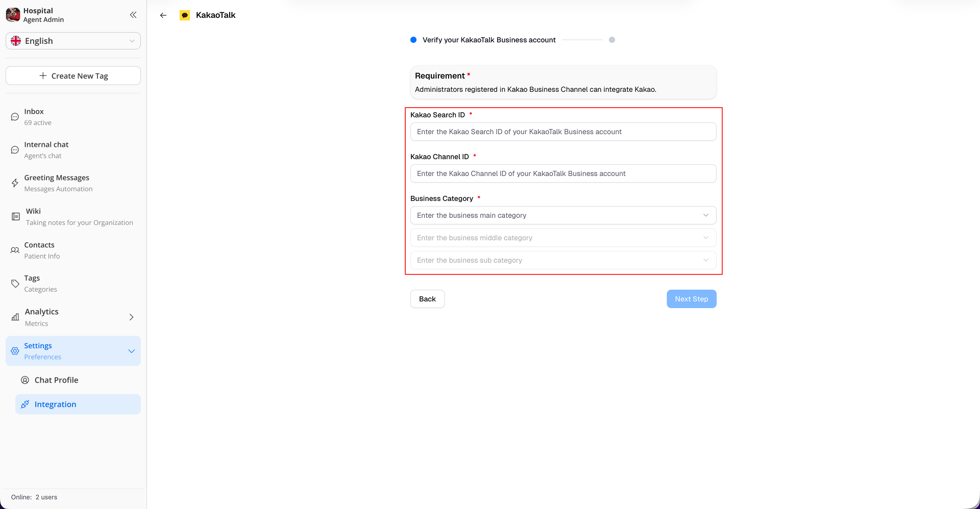Click the Greeting Messages lightning icon

(15, 183)
